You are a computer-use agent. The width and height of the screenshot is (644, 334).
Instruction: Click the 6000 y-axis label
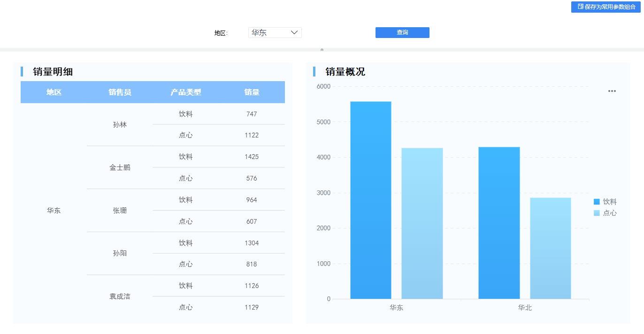point(323,86)
